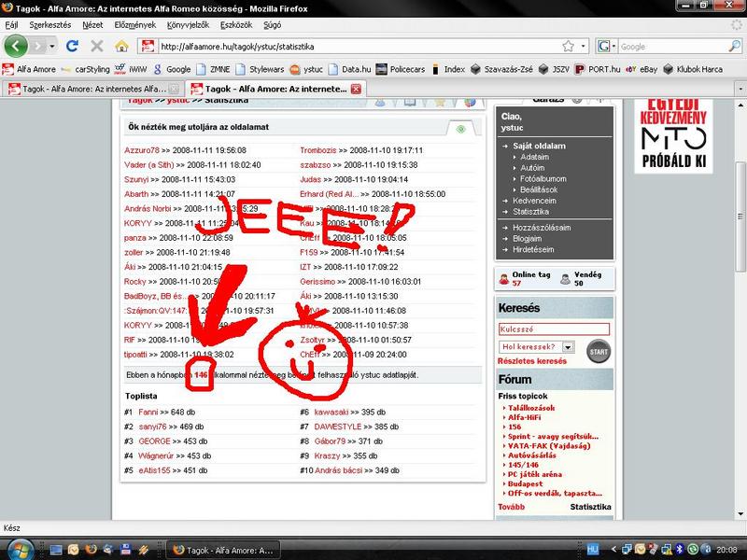Bookmark this page with the star icon
The width and height of the screenshot is (747, 560).
tap(568, 46)
